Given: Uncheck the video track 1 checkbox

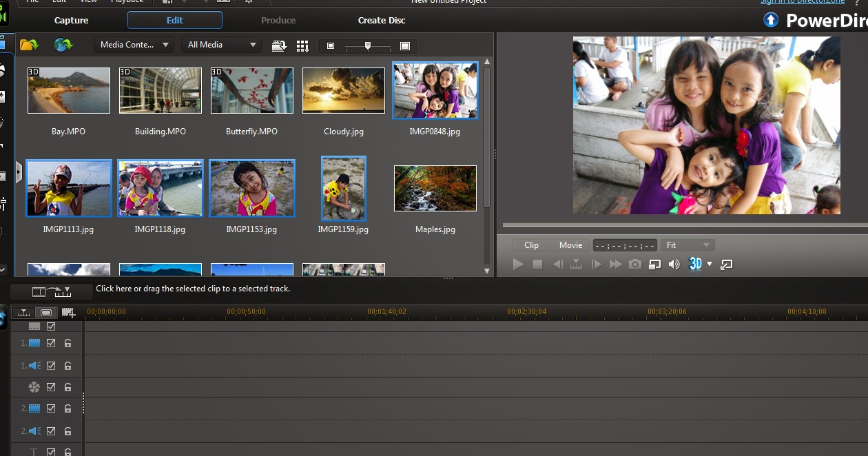Looking at the screenshot, I should click(51, 343).
